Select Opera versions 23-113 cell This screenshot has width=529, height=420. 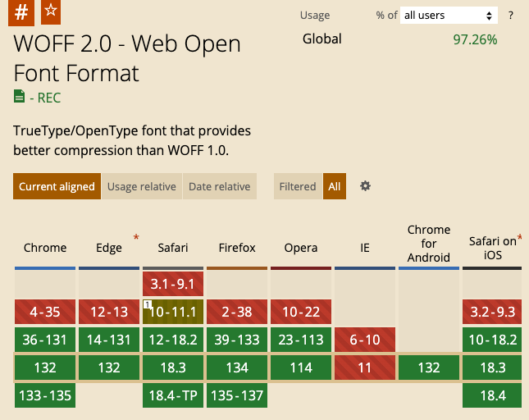pyautogui.click(x=301, y=340)
